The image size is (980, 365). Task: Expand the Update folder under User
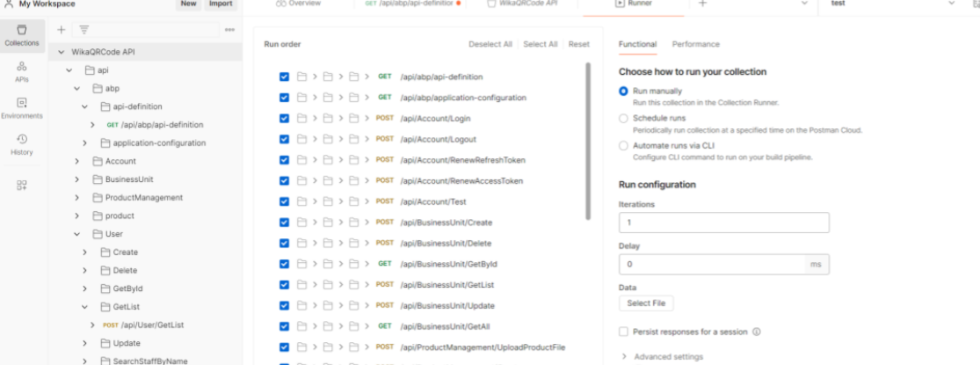tap(85, 343)
